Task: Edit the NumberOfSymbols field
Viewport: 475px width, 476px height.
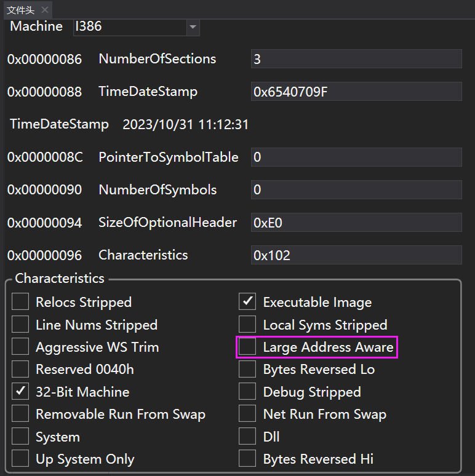Action: (x=356, y=190)
